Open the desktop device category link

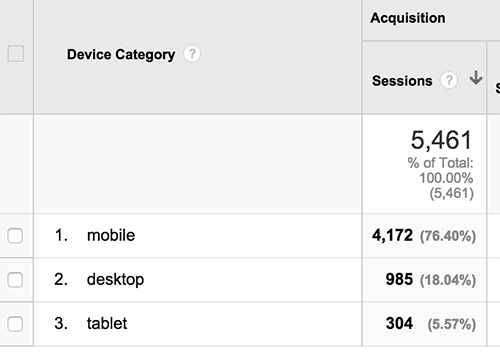(115, 280)
